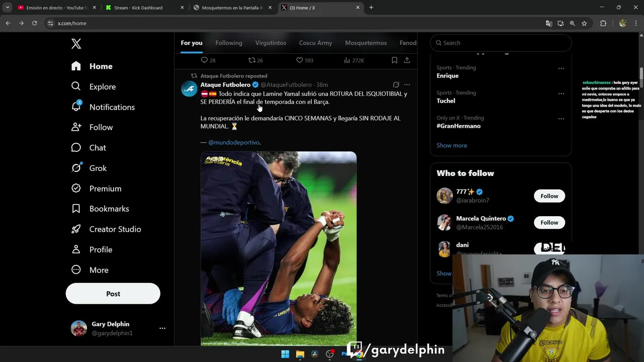Open Premium subscription page
644x362 pixels.
point(96,189)
